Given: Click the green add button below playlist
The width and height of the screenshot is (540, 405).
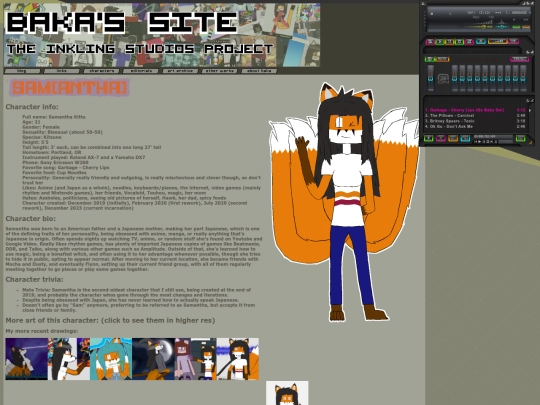Looking at the screenshot, I should click(428, 138).
